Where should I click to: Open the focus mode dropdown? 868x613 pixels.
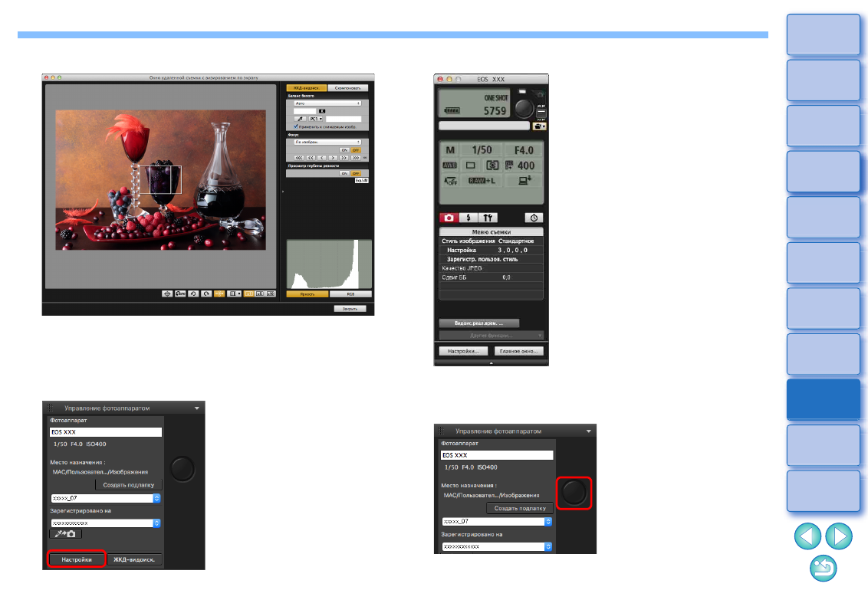pos(327,143)
